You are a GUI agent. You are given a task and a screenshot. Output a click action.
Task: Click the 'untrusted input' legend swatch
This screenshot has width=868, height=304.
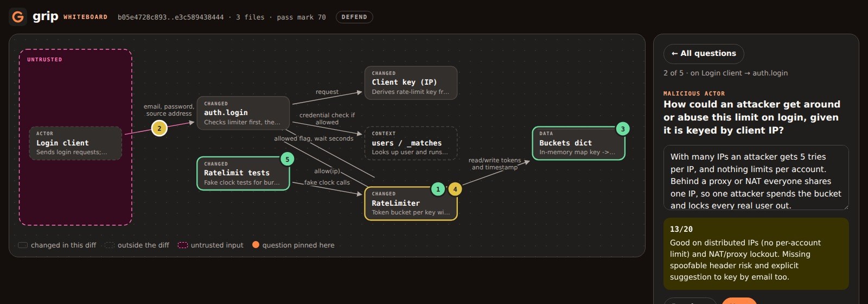point(183,245)
